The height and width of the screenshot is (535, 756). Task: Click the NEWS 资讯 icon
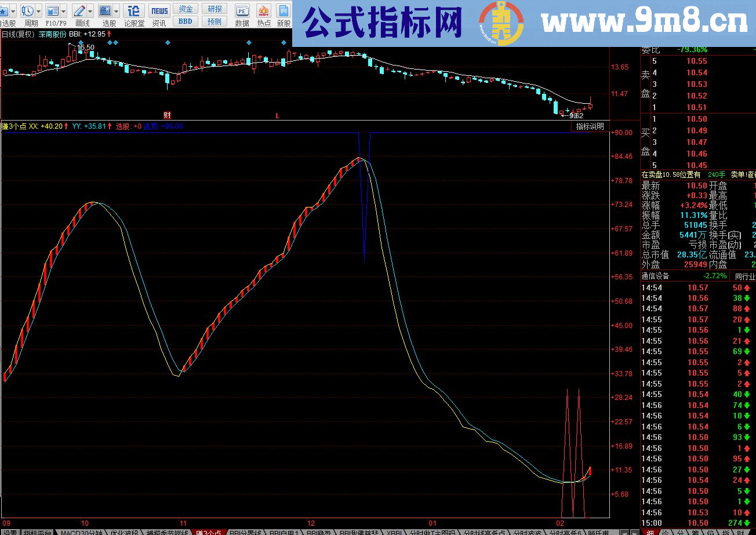coord(160,10)
